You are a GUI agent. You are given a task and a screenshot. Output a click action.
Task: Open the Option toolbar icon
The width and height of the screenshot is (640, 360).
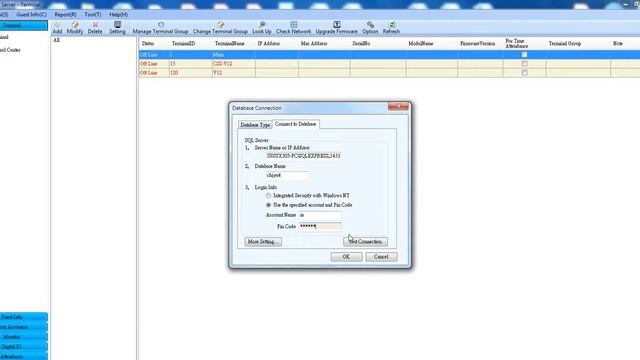pos(370,28)
